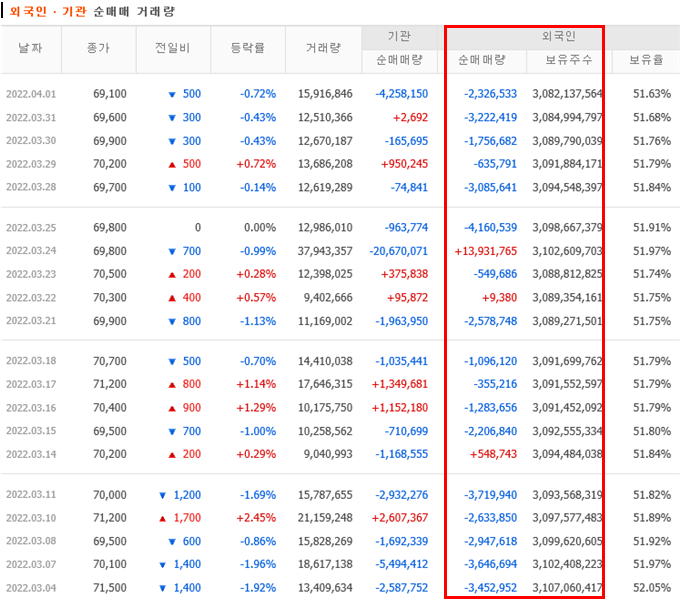This screenshot has height=610, width=690.
Task: Select the date 2022.03.29
Action: tap(31, 164)
